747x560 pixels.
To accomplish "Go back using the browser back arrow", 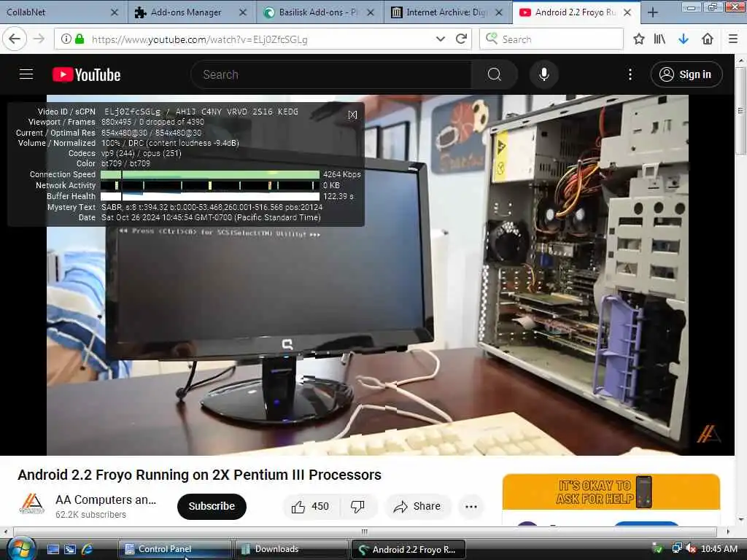I will 15,39.
